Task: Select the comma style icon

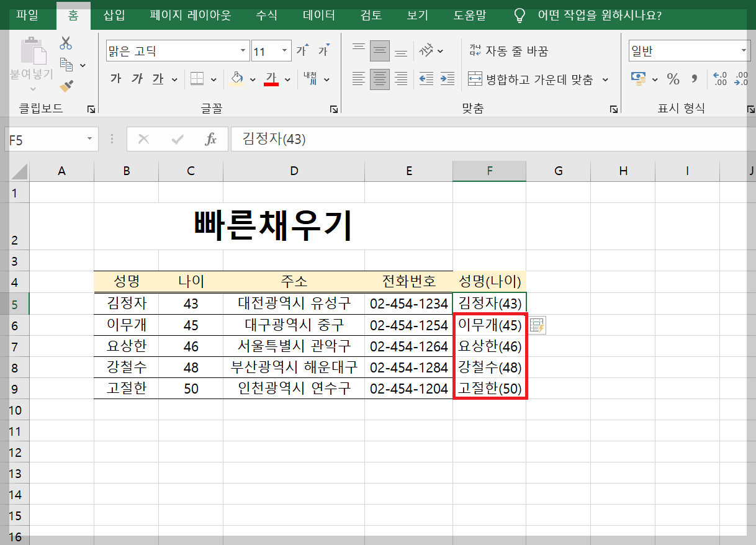Action: (x=693, y=79)
